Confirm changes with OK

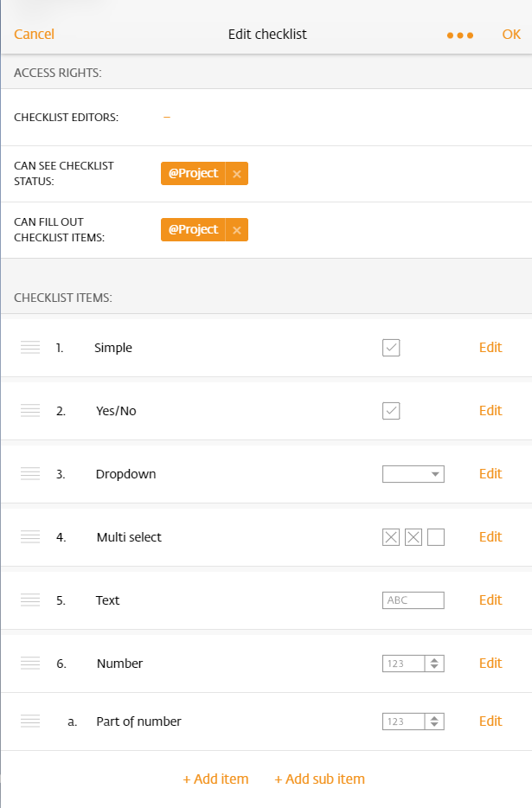pos(511,34)
